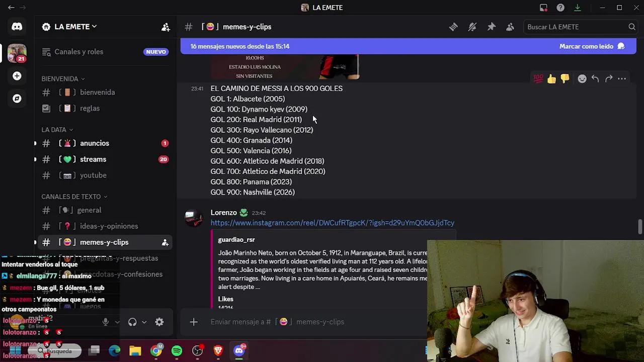The width and height of the screenshot is (644, 362).
Task: Click the 23:41 message timestamp
Action: point(197,88)
